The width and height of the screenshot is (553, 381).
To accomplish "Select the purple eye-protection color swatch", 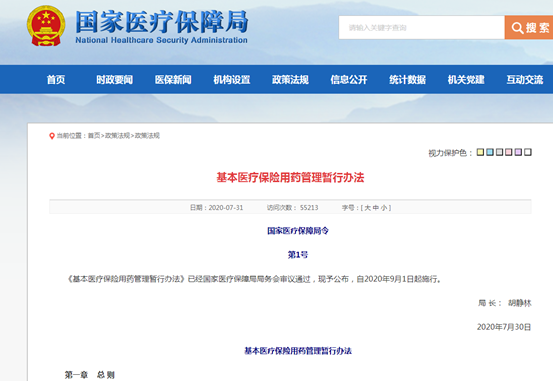I will [518, 152].
